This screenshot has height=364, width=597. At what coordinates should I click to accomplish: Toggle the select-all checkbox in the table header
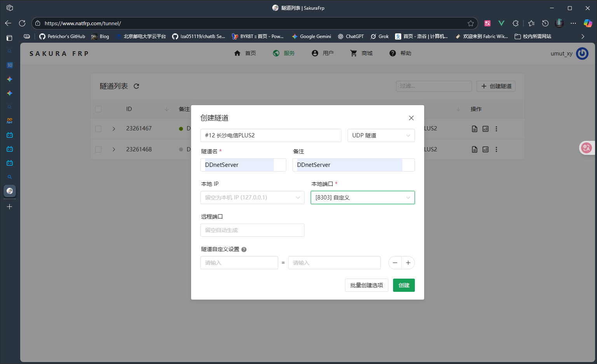point(98,109)
